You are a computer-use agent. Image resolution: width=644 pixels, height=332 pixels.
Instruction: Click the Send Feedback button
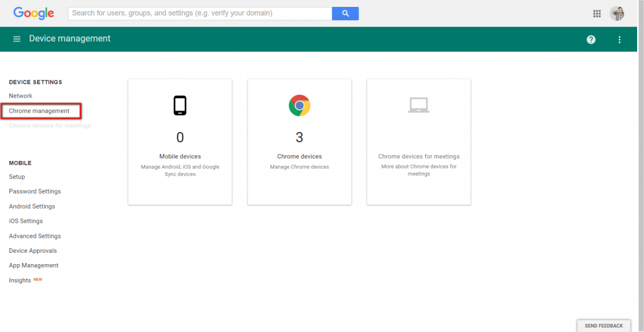point(604,326)
